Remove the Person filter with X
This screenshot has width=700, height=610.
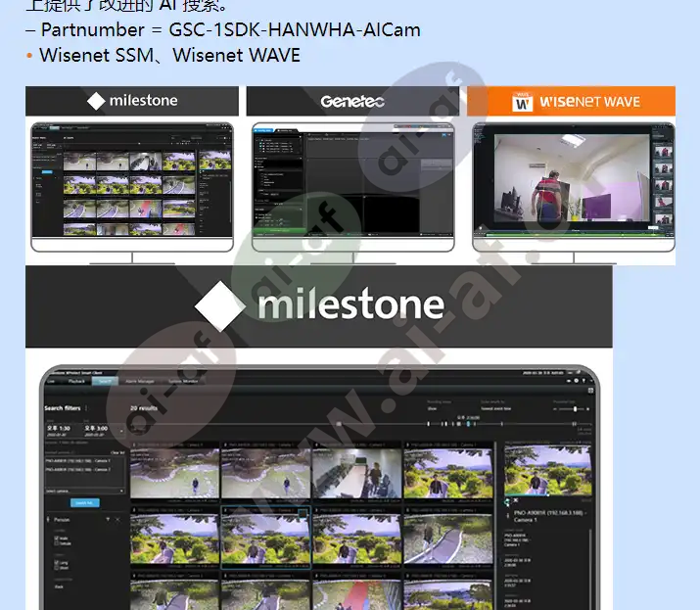point(117,519)
